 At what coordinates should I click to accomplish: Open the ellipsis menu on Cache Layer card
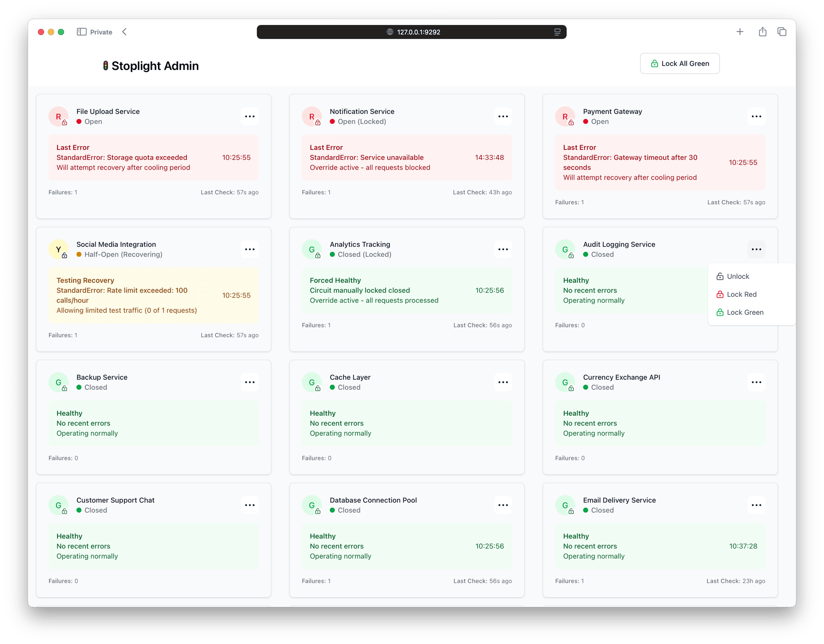pos(503,382)
